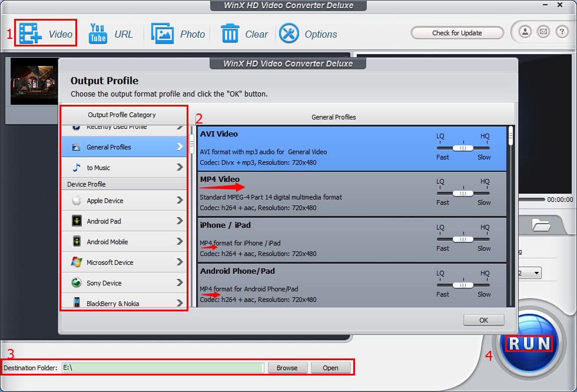The width and height of the screenshot is (577, 392).
Task: Expand the Android Pad category arrow
Action: tap(180, 221)
